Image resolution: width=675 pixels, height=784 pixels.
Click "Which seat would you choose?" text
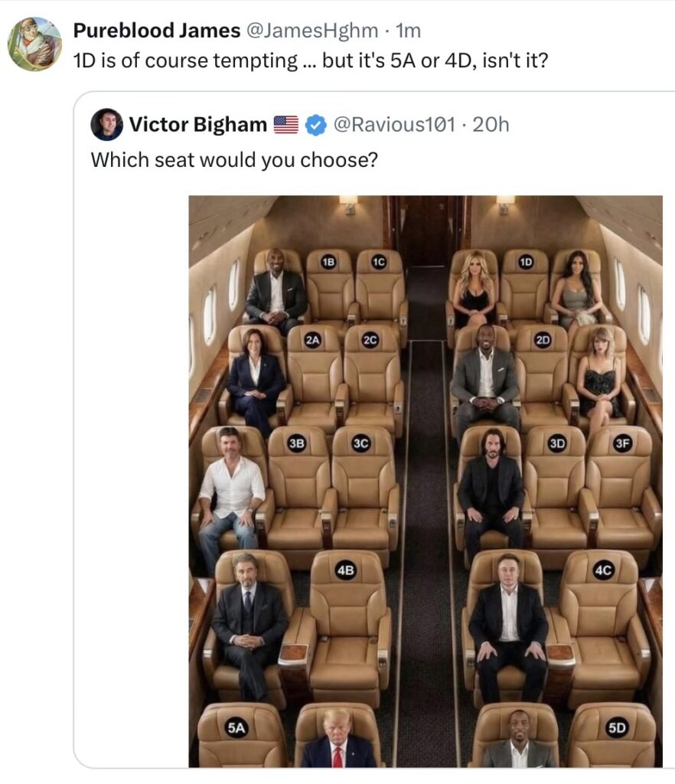(x=234, y=160)
